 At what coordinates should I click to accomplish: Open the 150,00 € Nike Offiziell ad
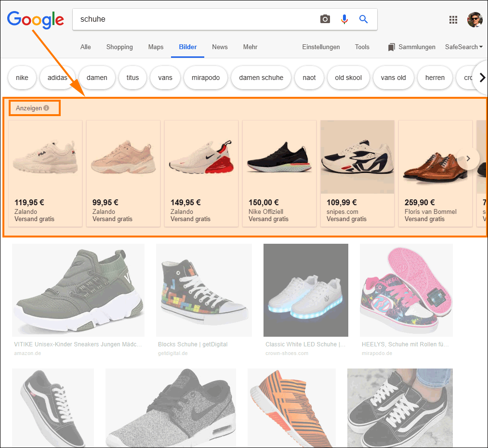pos(279,173)
